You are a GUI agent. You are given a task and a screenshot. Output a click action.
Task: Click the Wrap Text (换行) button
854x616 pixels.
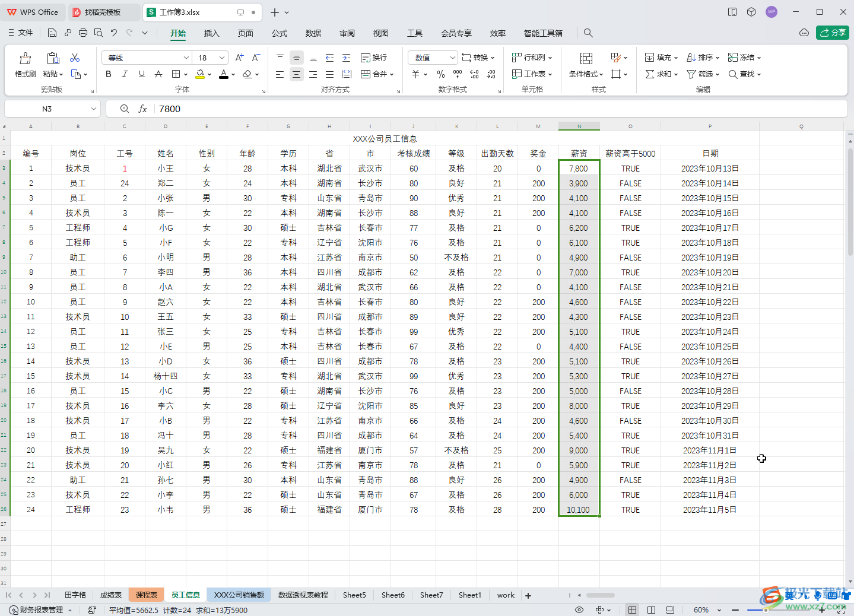pyautogui.click(x=374, y=58)
